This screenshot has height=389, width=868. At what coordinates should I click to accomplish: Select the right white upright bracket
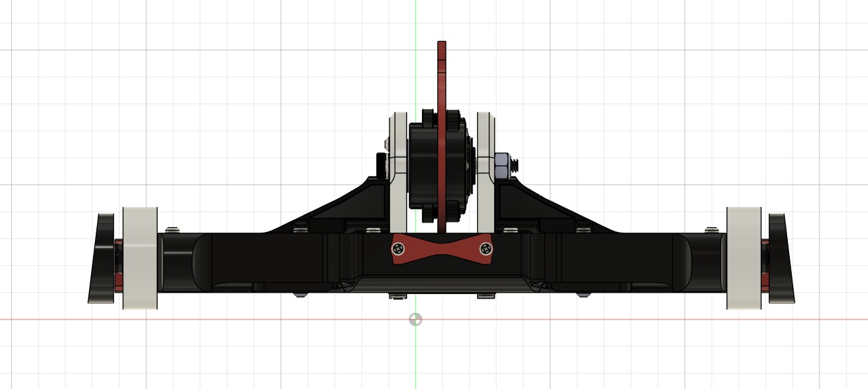click(x=486, y=169)
